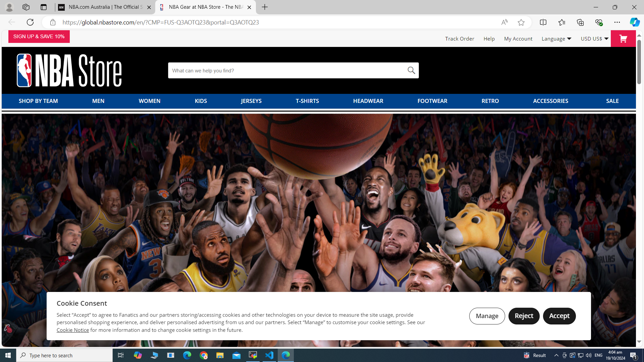Open browser Settings and more menu
The image size is (644, 362).
coord(617,22)
